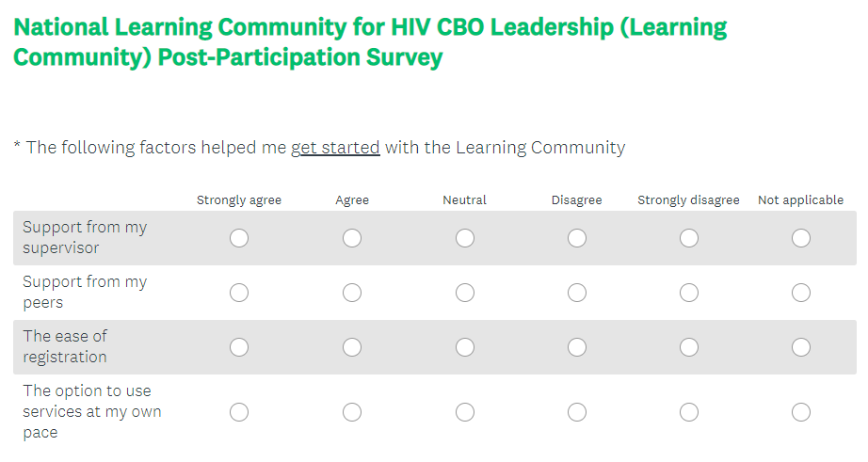
Task: Mark Disagree for the ease of registration
Action: coord(577,347)
